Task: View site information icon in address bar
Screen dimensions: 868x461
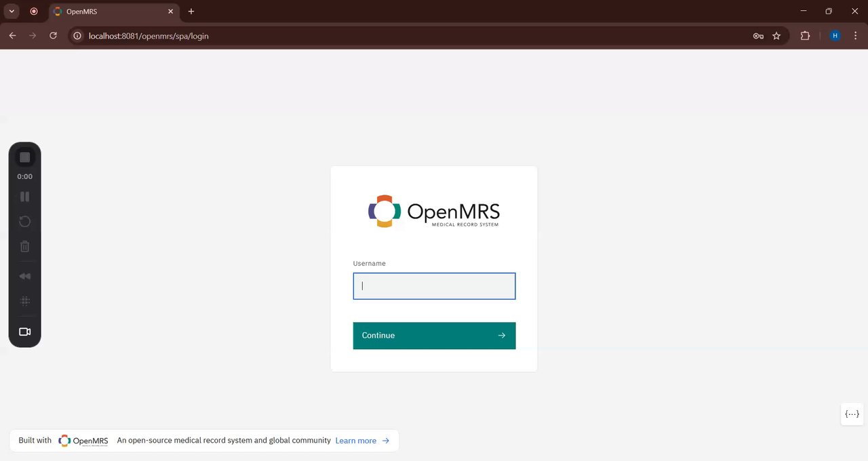Action: (x=78, y=36)
